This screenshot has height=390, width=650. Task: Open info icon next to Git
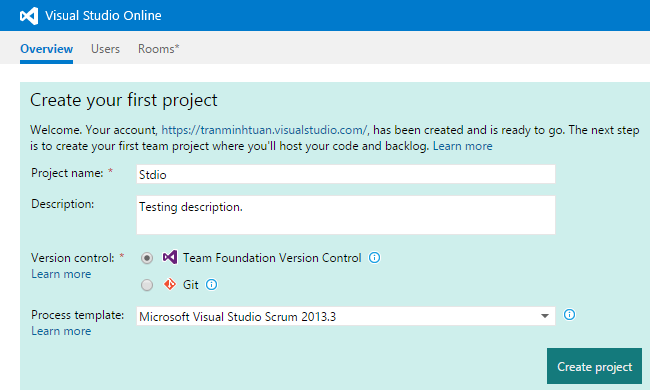211,285
